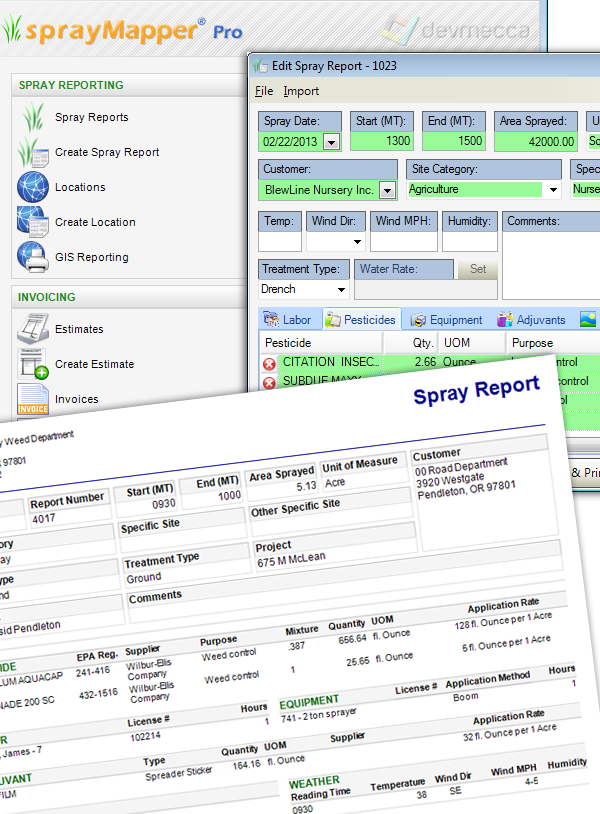The image size is (600, 814).
Task: Open the Spray Date calendar dropdown
Action: pyautogui.click(x=332, y=142)
